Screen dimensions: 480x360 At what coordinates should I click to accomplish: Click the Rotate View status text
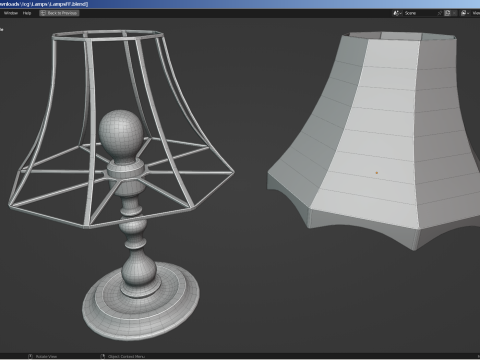coord(46,357)
